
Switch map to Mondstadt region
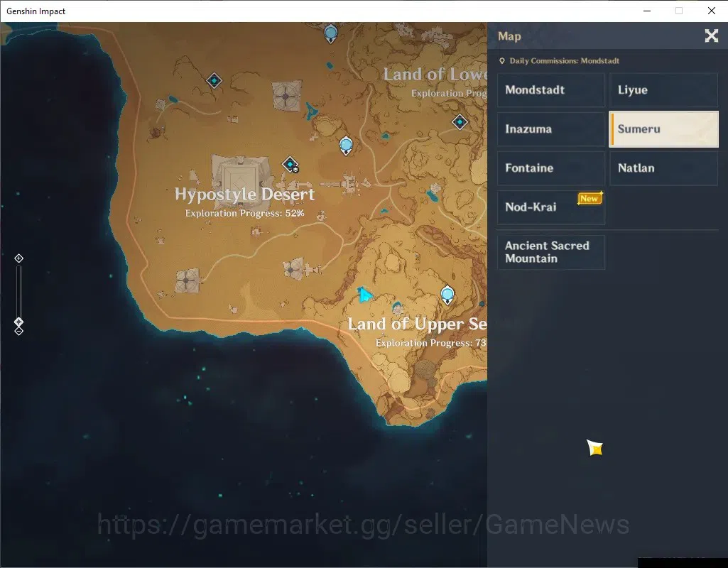pyautogui.click(x=551, y=90)
